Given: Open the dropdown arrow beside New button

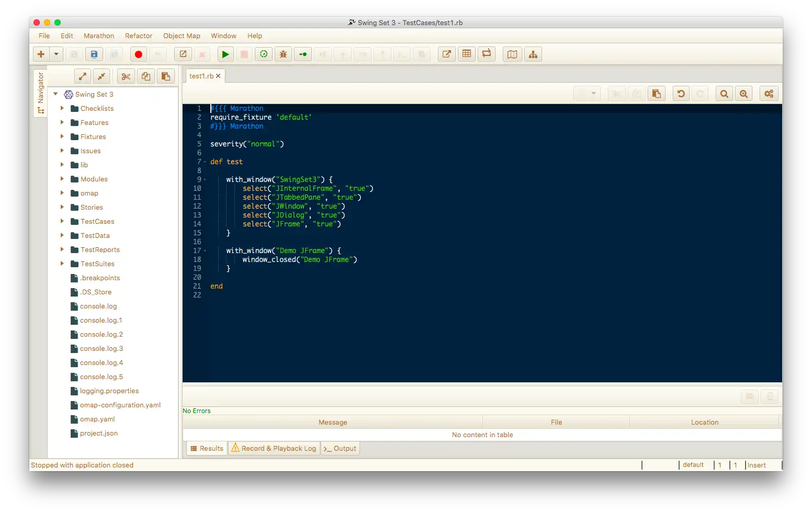Looking at the screenshot, I should click(56, 54).
